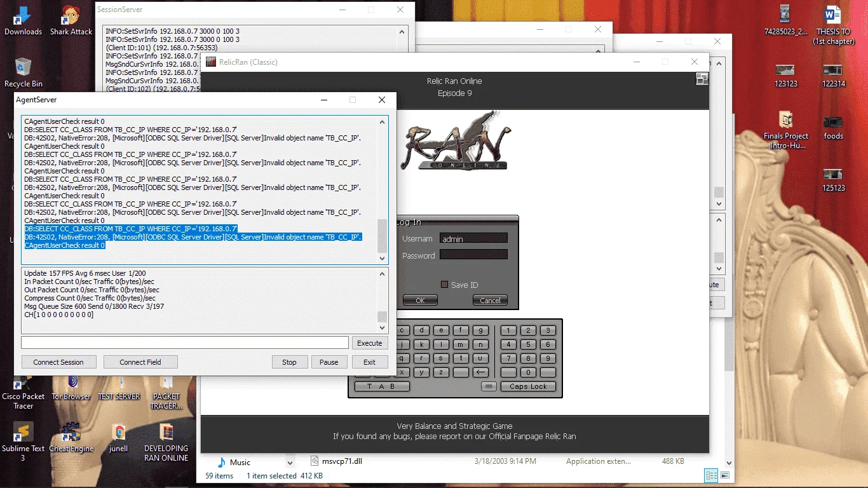The height and width of the screenshot is (488, 868).
Task: Select the PACKET TRACER folder label
Action: pos(166,401)
